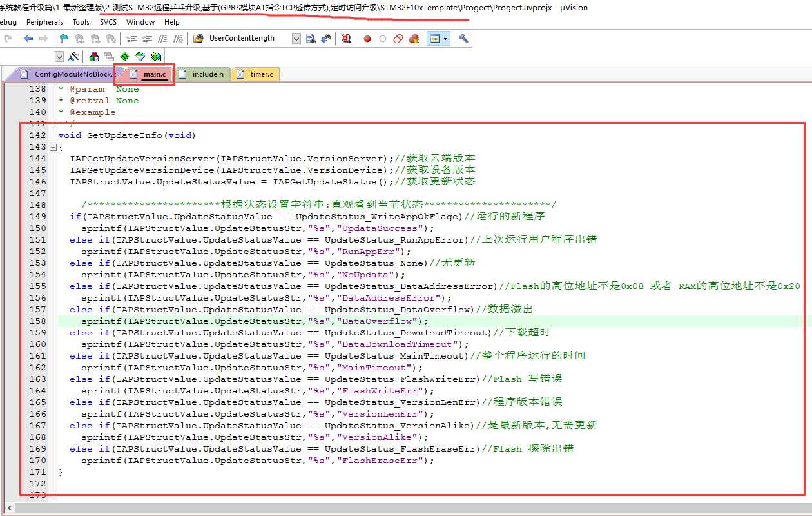Click the Find icon beside the search box
This screenshot has height=516, width=812.
coord(311,39)
